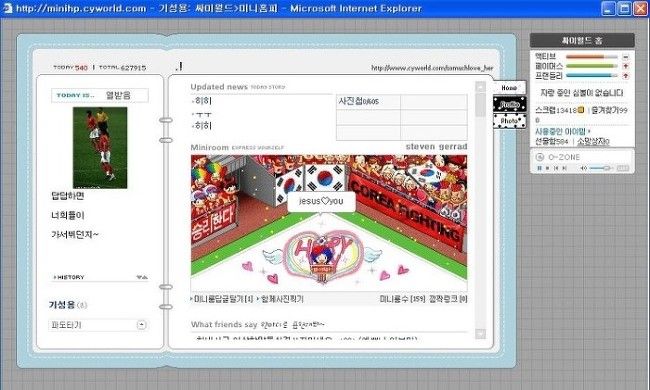The height and width of the screenshot is (390, 650).
Task: Click the 파도타기 combo box field
Action: (x=98, y=325)
